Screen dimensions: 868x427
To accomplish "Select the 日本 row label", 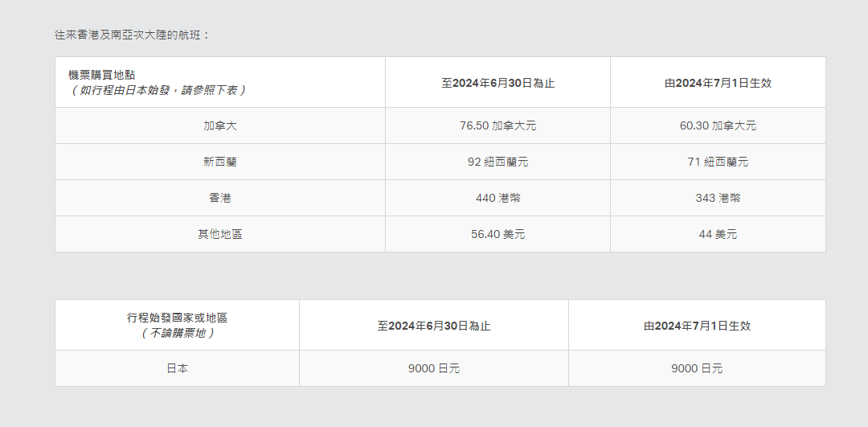I will 177,369.
